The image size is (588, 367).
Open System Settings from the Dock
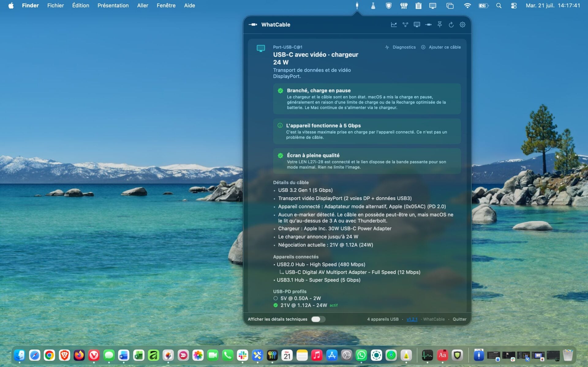(x=347, y=355)
